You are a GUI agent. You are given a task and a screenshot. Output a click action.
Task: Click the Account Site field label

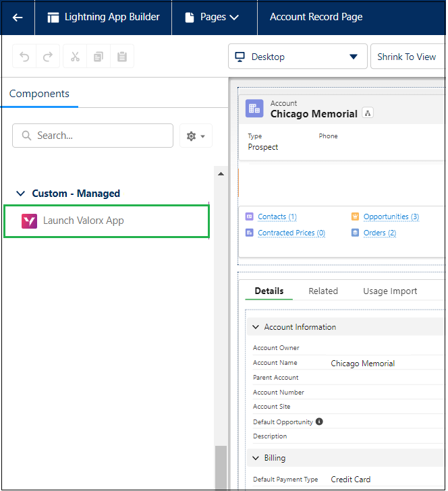(x=271, y=407)
